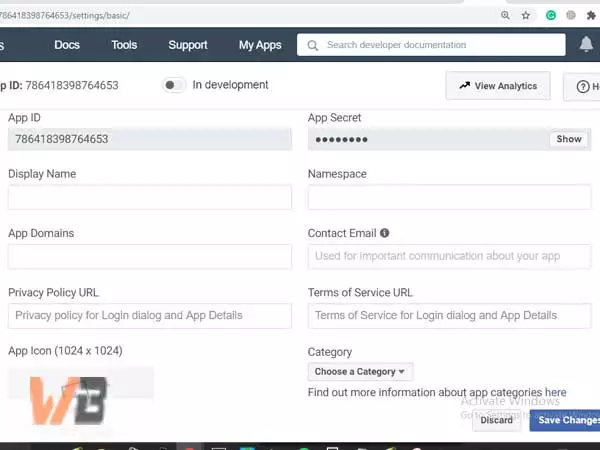Click the Help question mark icon
600x450 pixels.
[x=583, y=86]
